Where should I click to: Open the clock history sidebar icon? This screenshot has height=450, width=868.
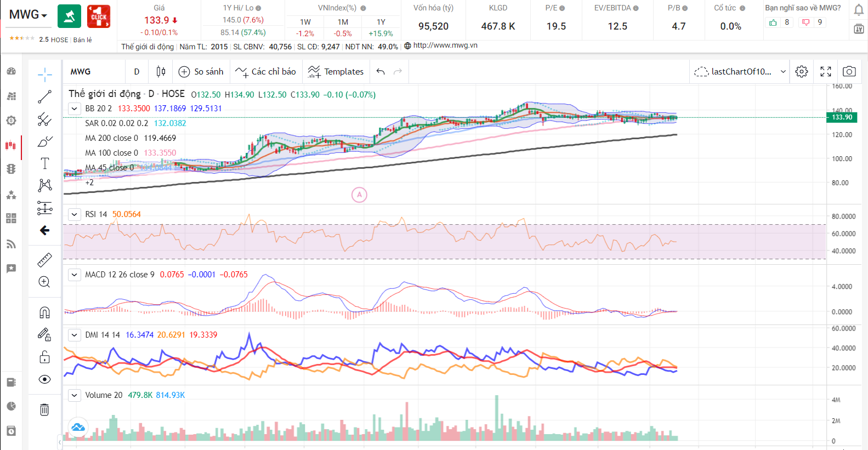click(11, 431)
